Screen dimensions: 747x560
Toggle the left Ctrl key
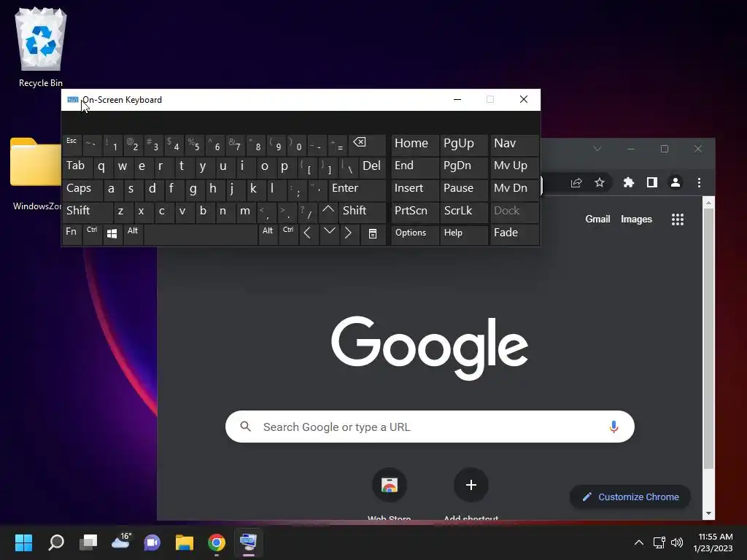tap(93, 234)
